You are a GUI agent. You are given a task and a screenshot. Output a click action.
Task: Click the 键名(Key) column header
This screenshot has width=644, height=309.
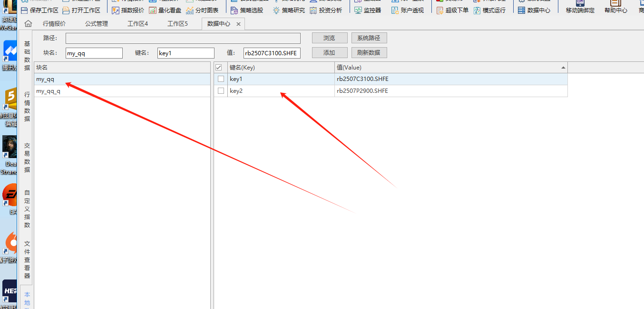pos(281,68)
